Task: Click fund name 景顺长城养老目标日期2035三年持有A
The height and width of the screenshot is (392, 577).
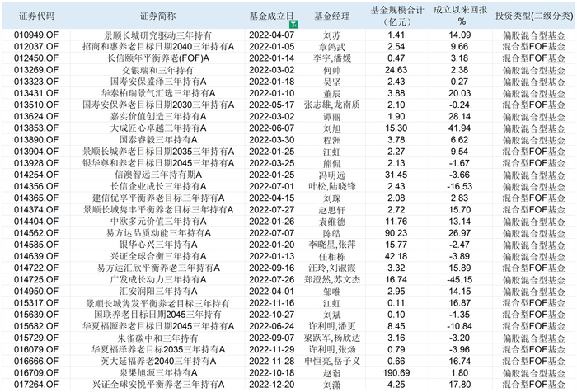Action: [x=158, y=152]
